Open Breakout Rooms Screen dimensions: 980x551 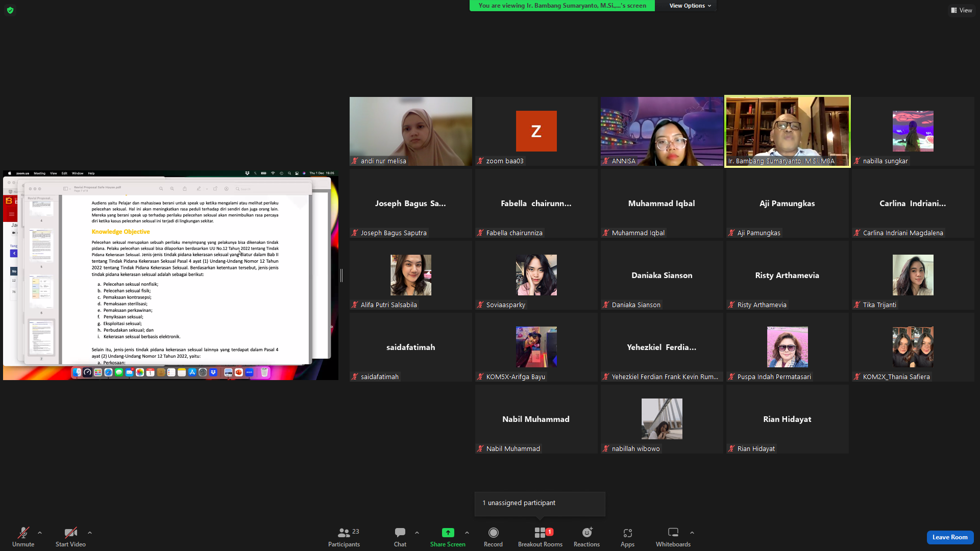[x=540, y=537]
